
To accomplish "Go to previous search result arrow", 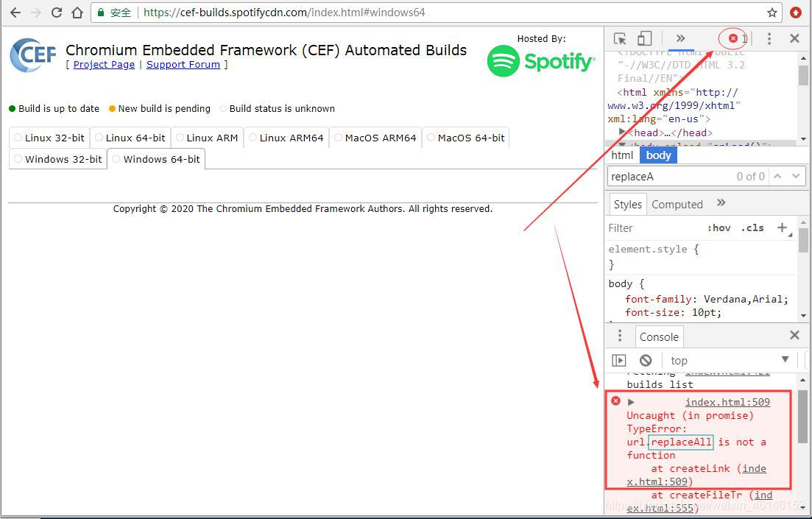I will click(x=778, y=177).
